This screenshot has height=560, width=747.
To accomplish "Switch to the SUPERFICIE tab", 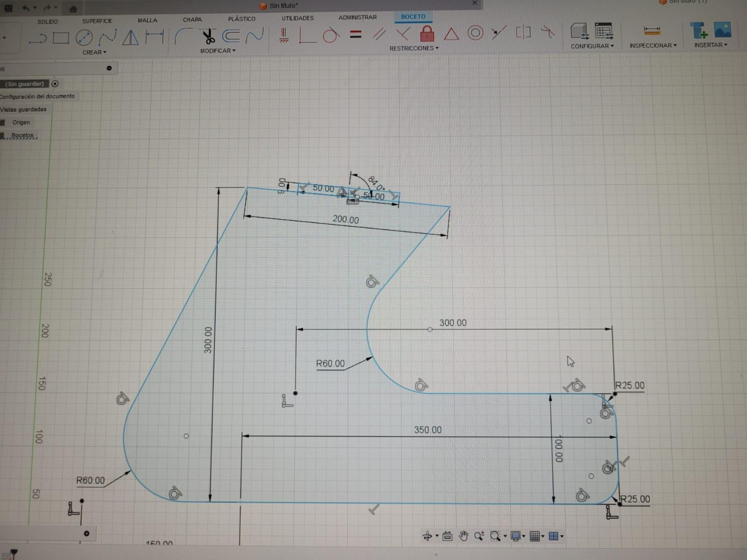I will [97, 21].
